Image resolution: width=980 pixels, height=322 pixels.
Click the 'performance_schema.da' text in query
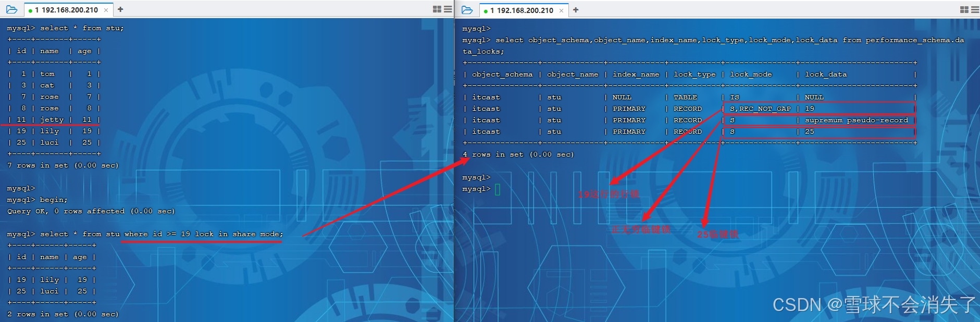coord(915,40)
